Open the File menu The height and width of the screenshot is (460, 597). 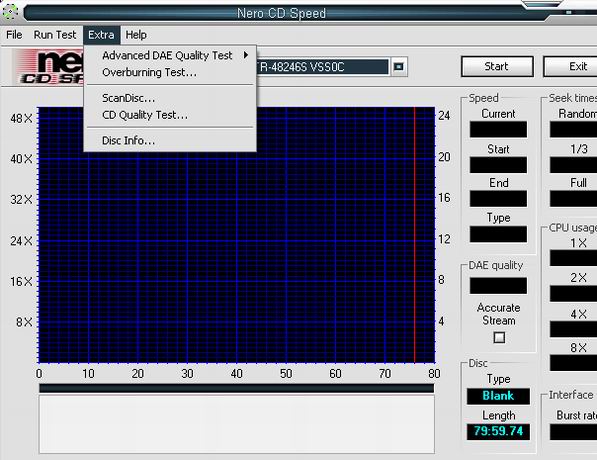[14, 35]
